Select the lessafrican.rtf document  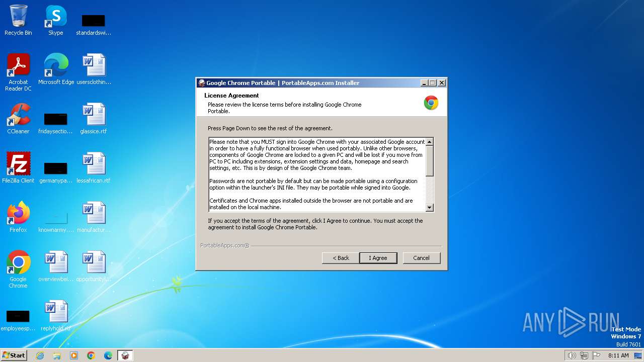click(94, 168)
